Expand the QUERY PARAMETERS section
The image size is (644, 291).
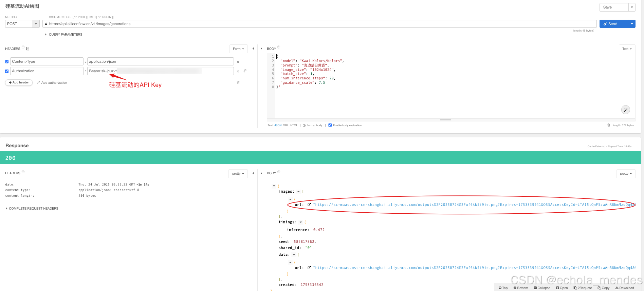(64, 35)
